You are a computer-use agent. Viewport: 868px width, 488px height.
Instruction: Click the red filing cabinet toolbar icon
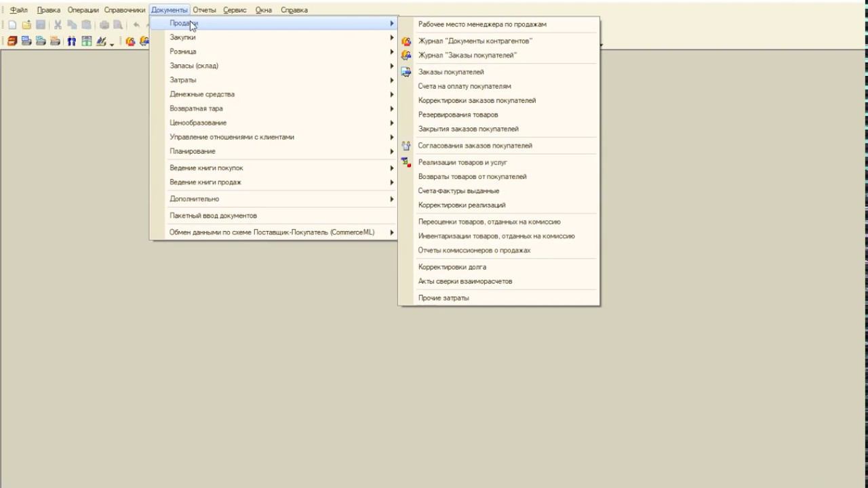coord(12,41)
